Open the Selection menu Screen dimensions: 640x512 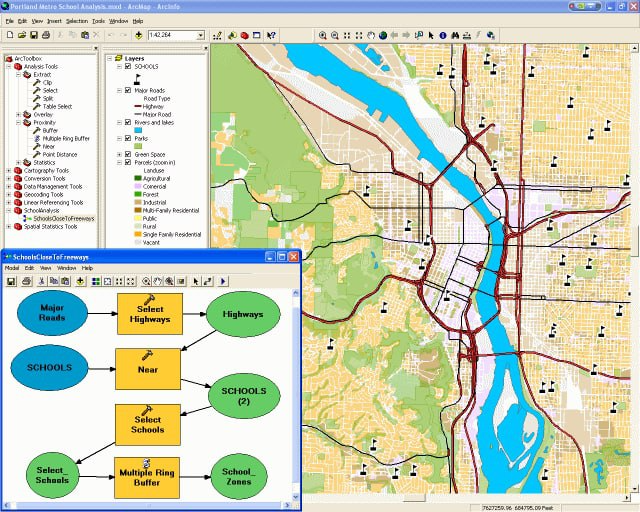pos(77,21)
